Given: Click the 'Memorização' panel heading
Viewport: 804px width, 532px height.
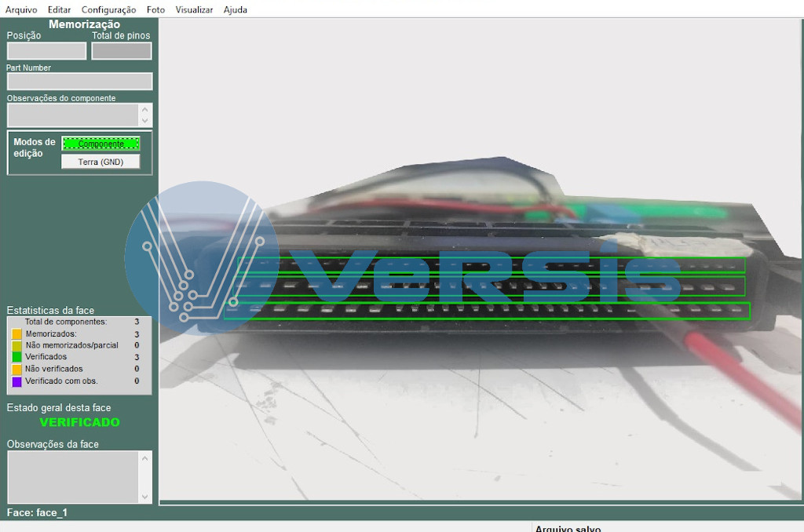Looking at the screenshot, I should 85,24.
